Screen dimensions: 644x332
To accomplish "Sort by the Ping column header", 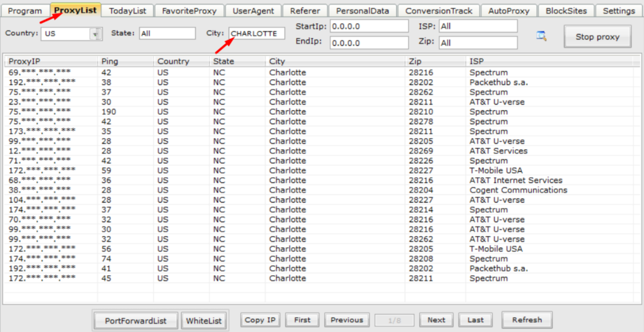I will point(125,61).
